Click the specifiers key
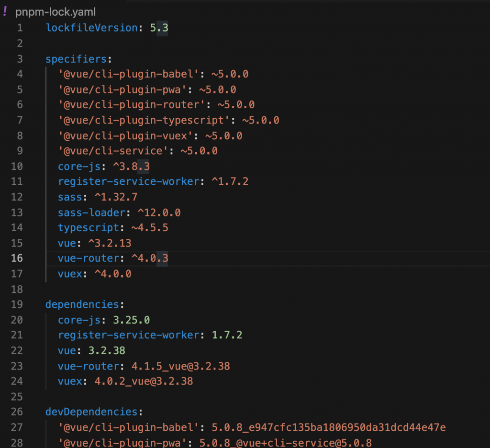 coord(76,59)
